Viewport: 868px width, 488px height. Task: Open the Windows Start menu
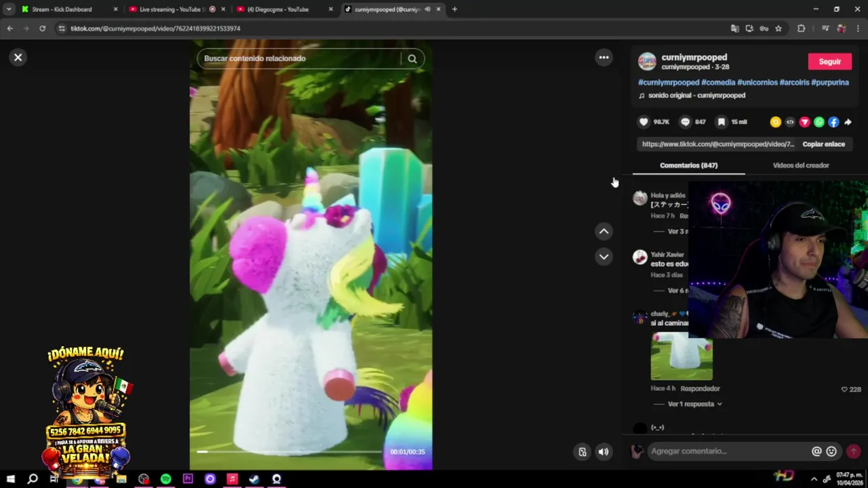pos(10,479)
